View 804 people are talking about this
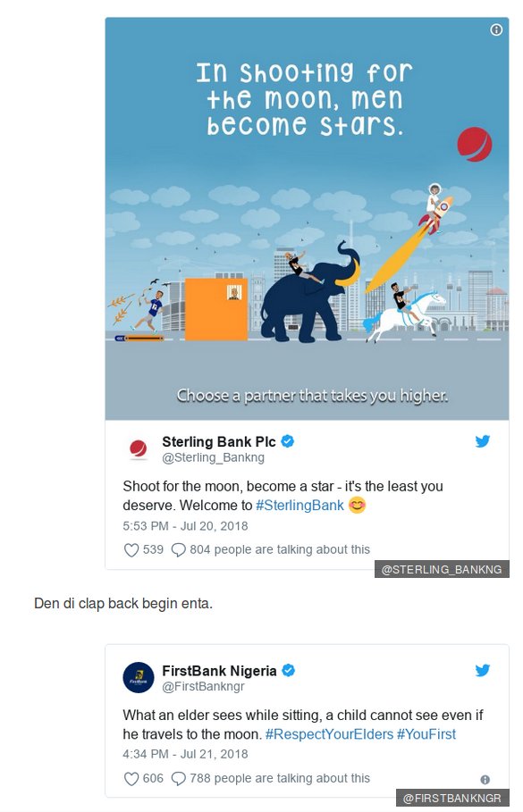523x812 pixels. click(280, 549)
